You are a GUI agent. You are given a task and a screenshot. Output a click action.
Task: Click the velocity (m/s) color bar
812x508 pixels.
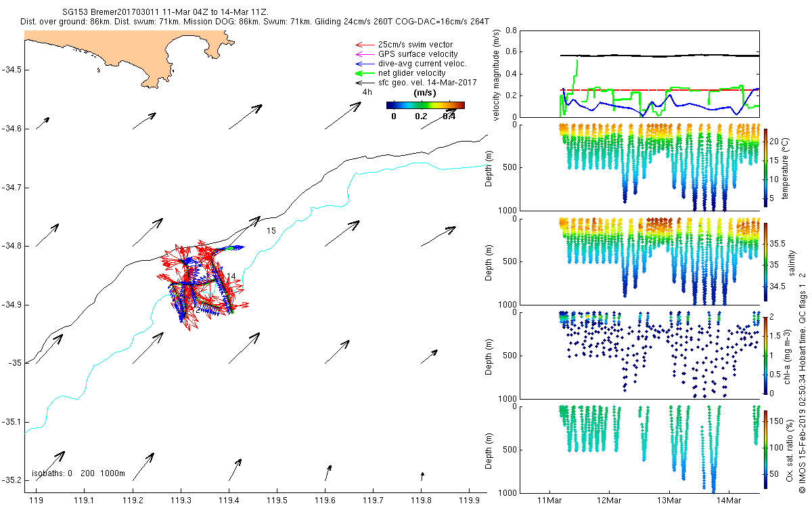coord(425,105)
